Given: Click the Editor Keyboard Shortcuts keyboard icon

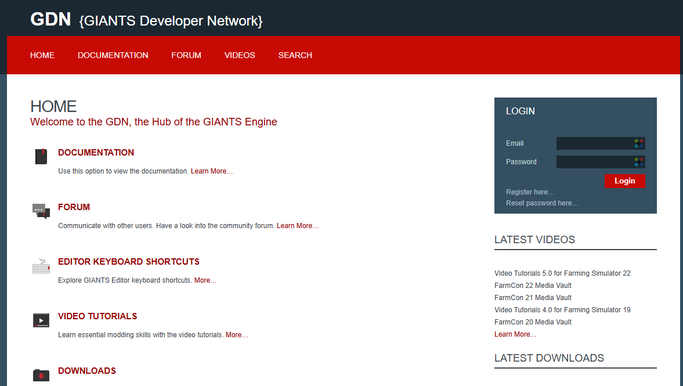Looking at the screenshot, I should (41, 266).
